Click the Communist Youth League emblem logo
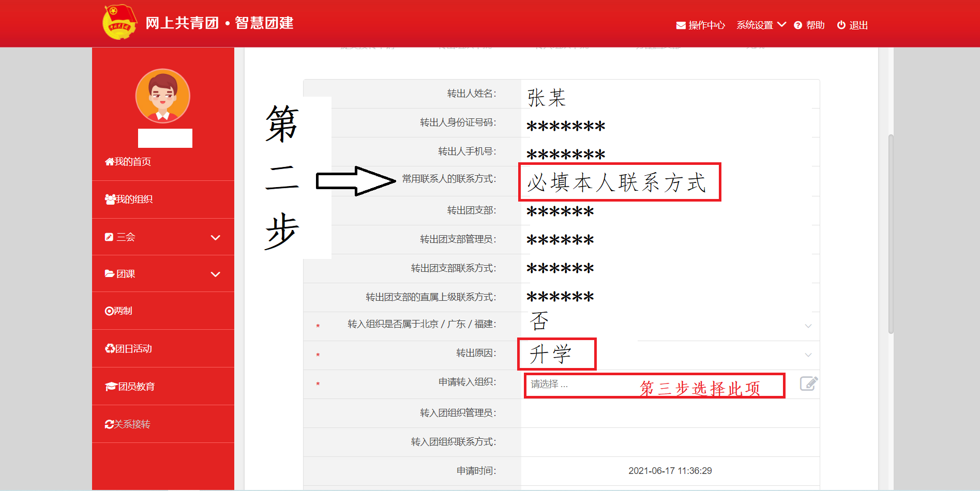This screenshot has height=491, width=980. coord(119,22)
